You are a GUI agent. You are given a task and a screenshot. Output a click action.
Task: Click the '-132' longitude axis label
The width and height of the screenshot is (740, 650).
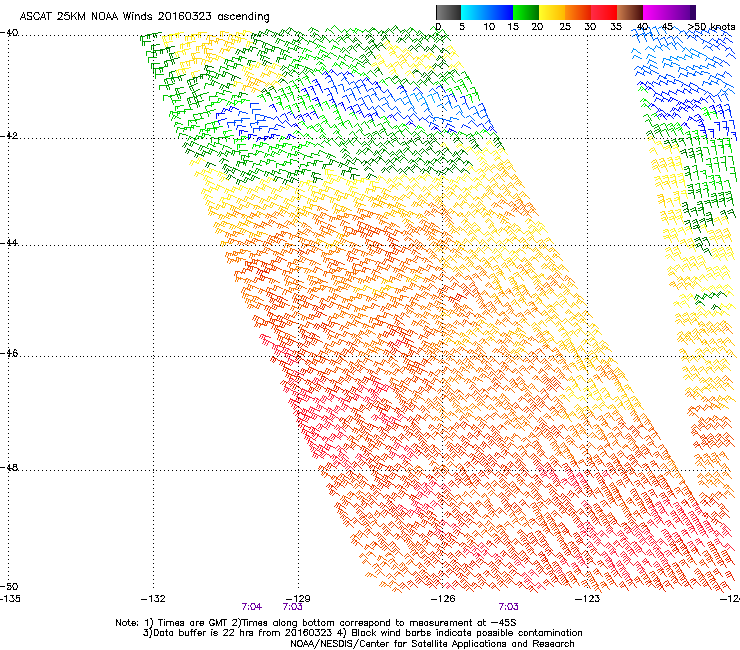coord(153,599)
